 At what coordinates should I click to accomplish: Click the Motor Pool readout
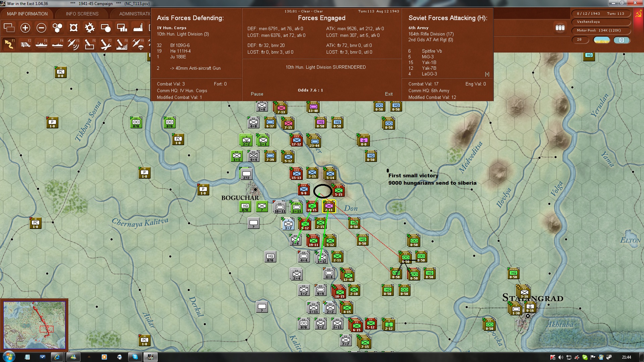(600, 31)
